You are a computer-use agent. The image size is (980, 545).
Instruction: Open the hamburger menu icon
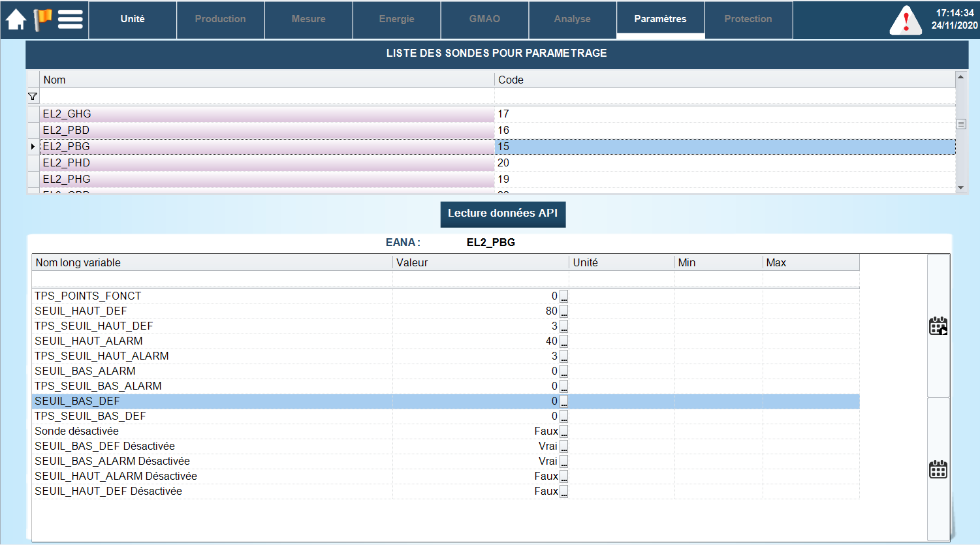point(71,19)
